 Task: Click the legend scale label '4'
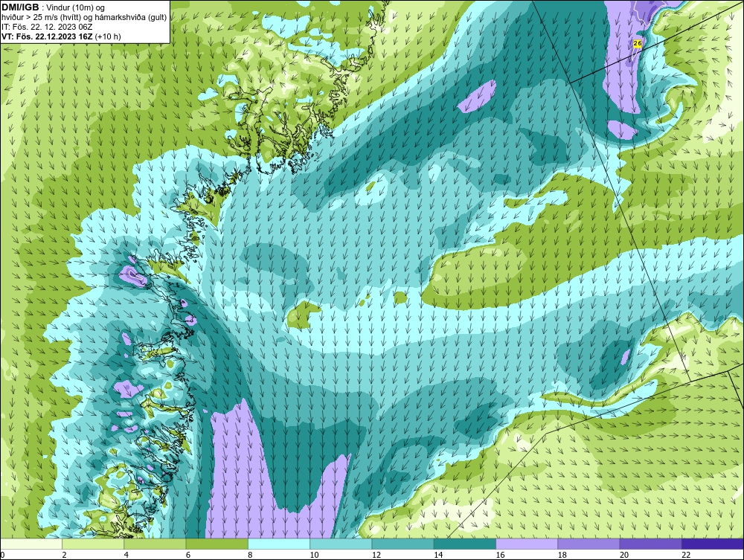126,555
